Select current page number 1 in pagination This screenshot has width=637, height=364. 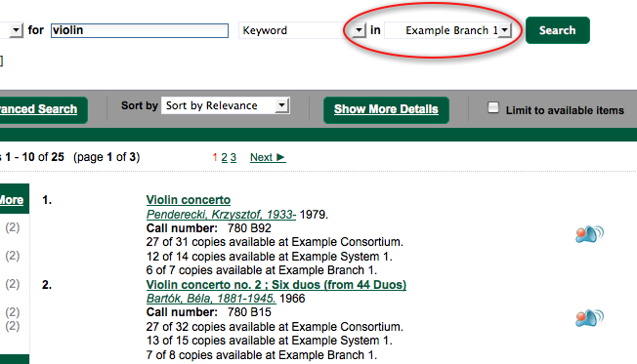(x=215, y=157)
